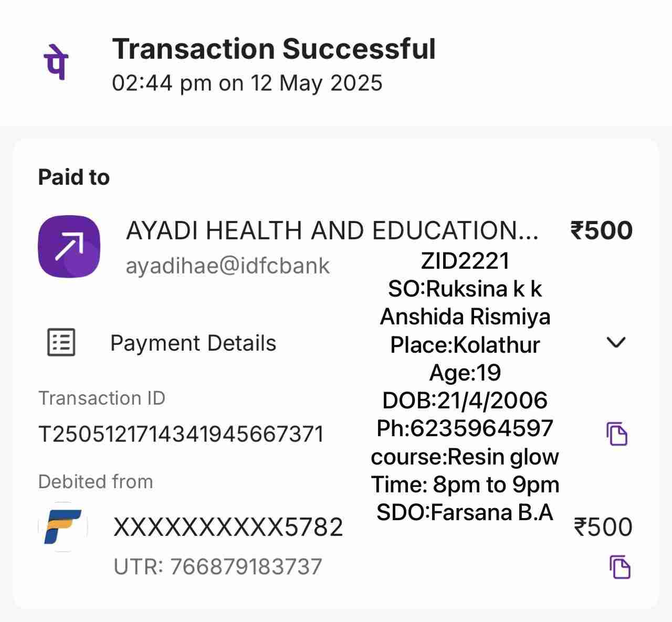672x622 pixels.
Task: Click the Transaction ID number text
Action: 181,435
